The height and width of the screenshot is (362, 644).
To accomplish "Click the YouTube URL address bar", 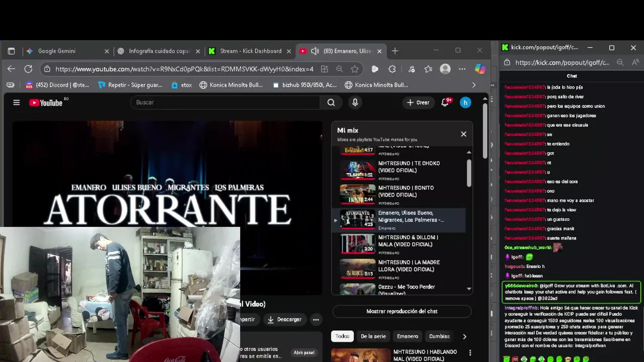I will click(184, 69).
